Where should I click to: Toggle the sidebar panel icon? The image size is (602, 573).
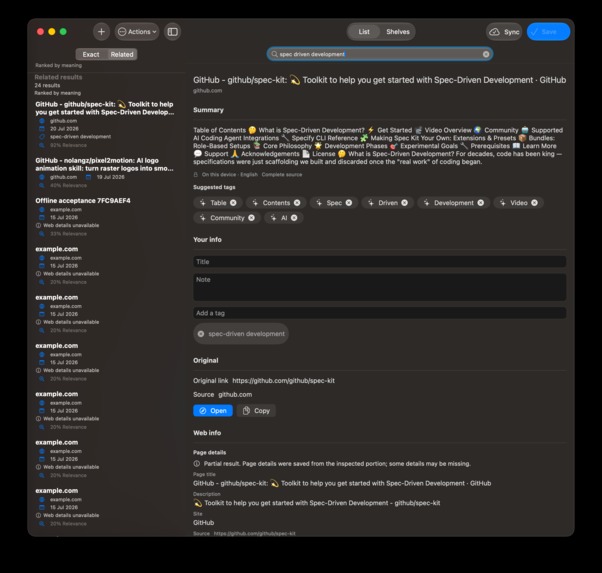click(173, 32)
